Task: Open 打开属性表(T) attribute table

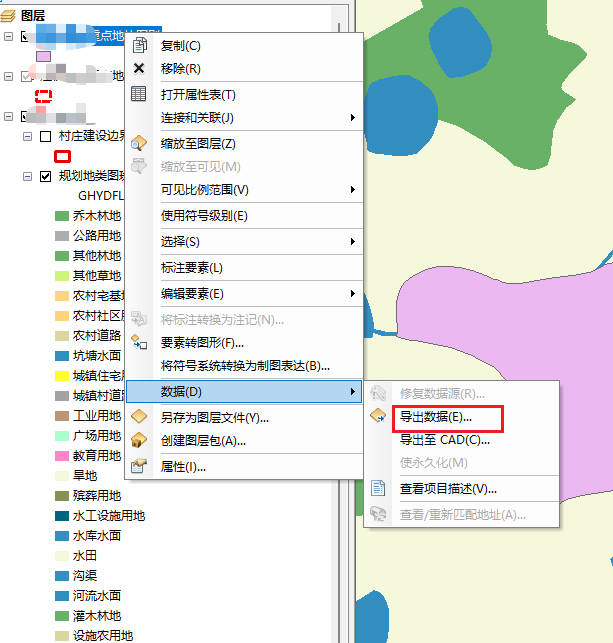Action: (x=198, y=95)
